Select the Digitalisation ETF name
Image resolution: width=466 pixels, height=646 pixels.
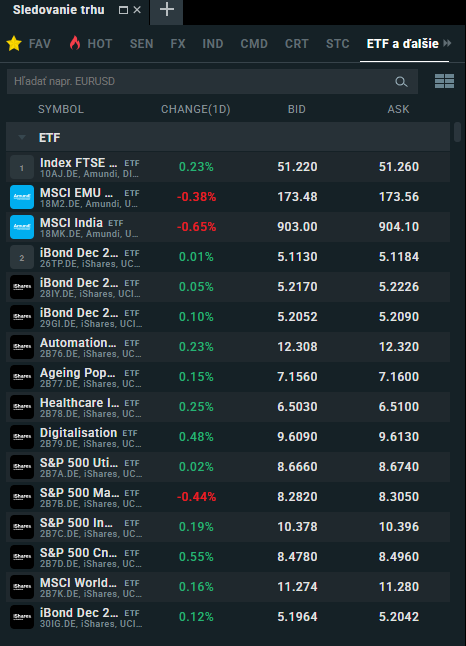click(x=78, y=433)
